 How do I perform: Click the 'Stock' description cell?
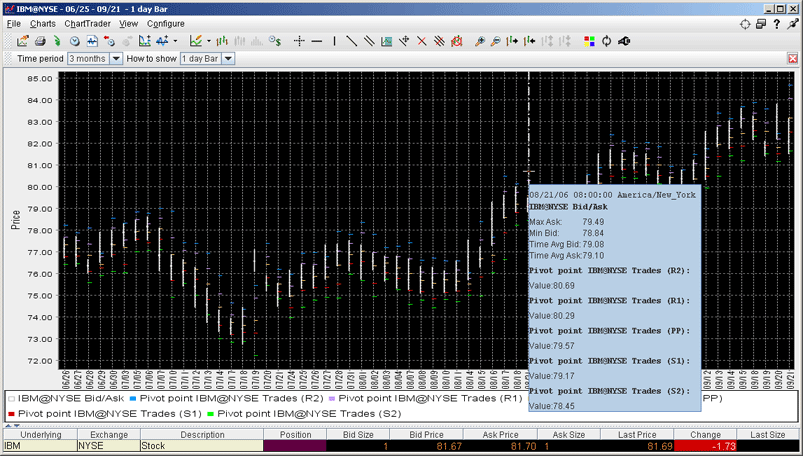click(202, 446)
